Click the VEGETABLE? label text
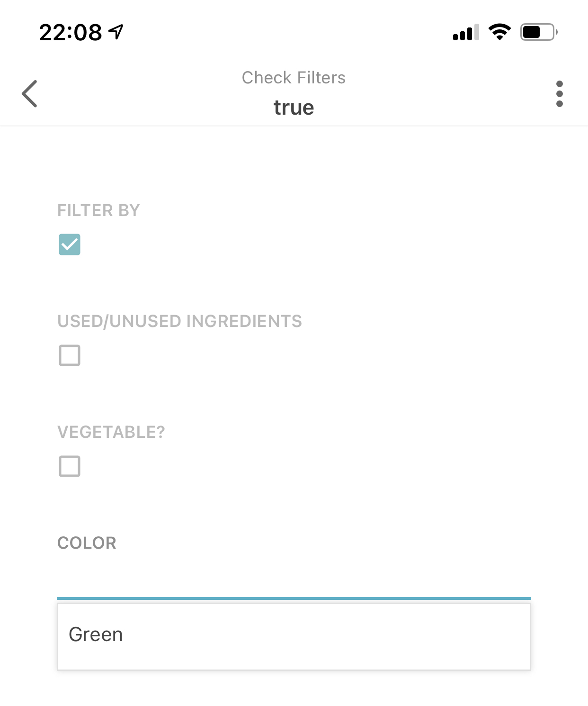Screen dimensions: 588x706 pyautogui.click(x=111, y=432)
